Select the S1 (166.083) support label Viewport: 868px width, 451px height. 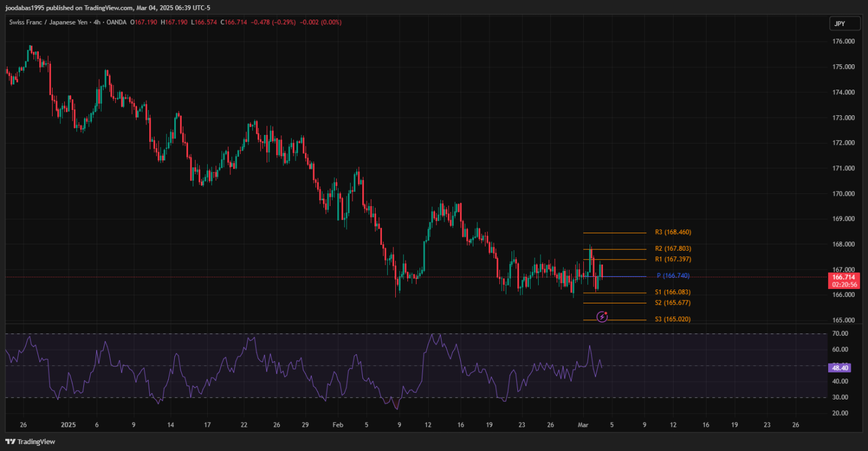tap(673, 292)
